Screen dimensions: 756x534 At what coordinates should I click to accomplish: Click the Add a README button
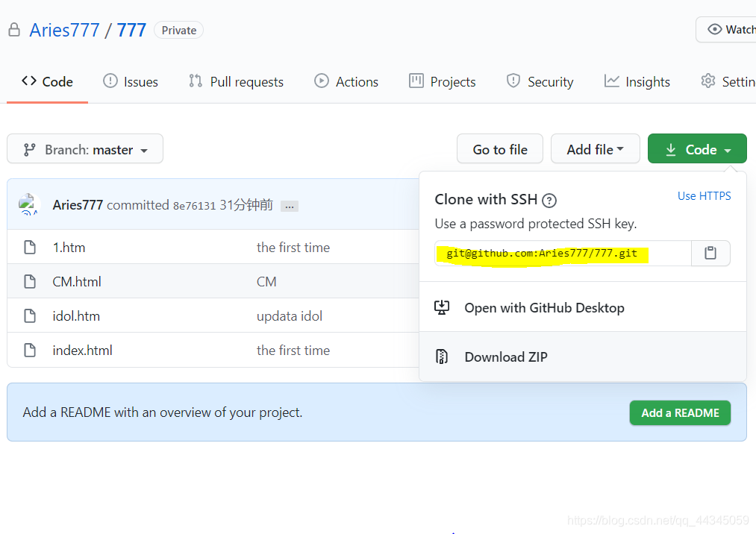pyautogui.click(x=680, y=413)
